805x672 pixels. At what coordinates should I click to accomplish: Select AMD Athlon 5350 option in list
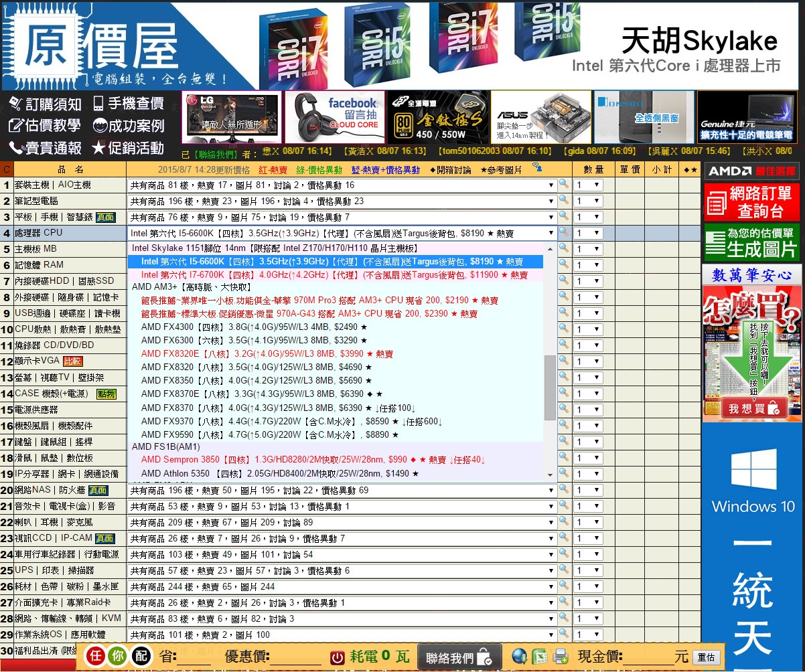point(335,473)
